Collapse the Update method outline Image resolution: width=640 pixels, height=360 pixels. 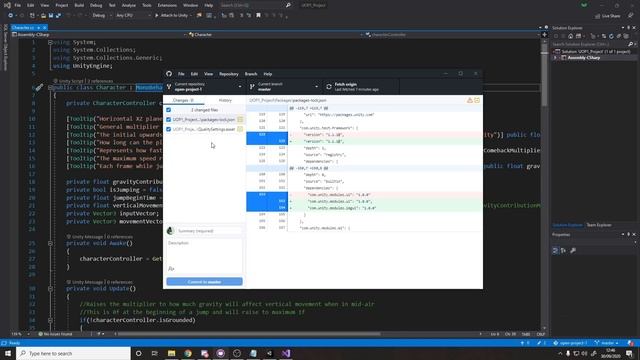pos(50,289)
